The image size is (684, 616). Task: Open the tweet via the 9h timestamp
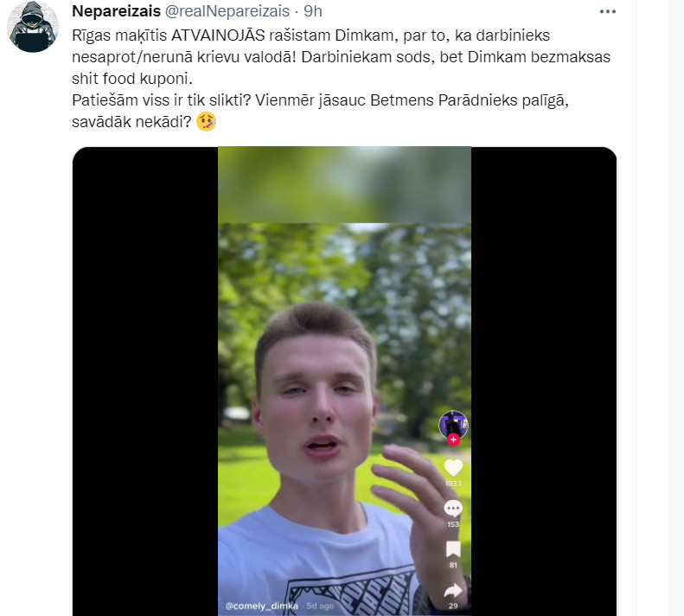[x=313, y=11]
